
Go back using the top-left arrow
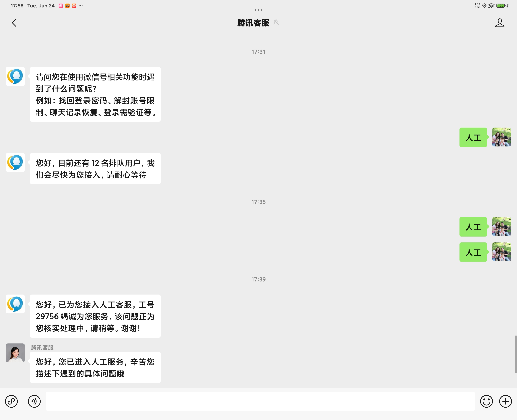[x=14, y=23]
